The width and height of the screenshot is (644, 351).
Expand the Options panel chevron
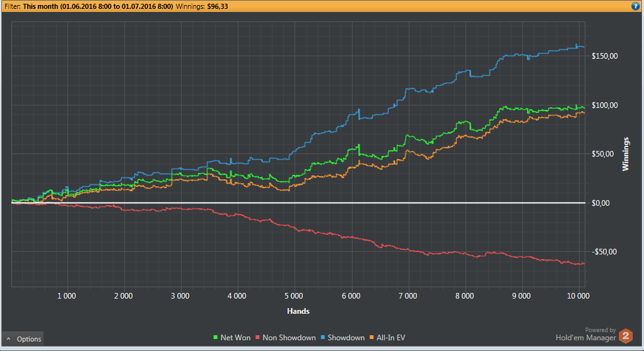point(8,338)
